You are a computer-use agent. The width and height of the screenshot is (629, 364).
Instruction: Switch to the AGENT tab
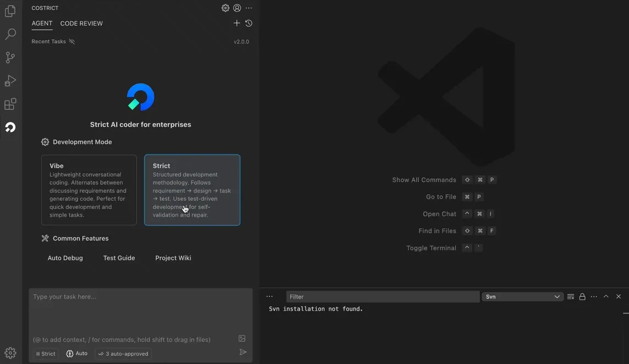pos(42,23)
